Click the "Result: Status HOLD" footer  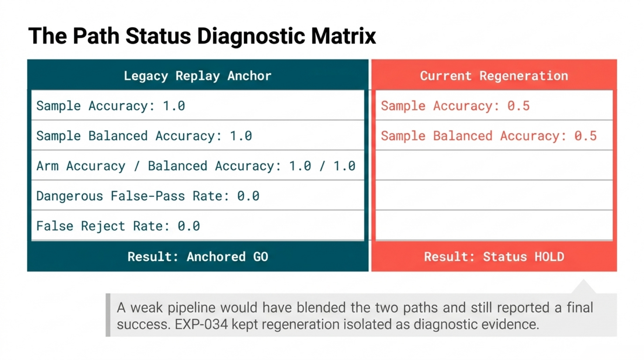tap(494, 257)
